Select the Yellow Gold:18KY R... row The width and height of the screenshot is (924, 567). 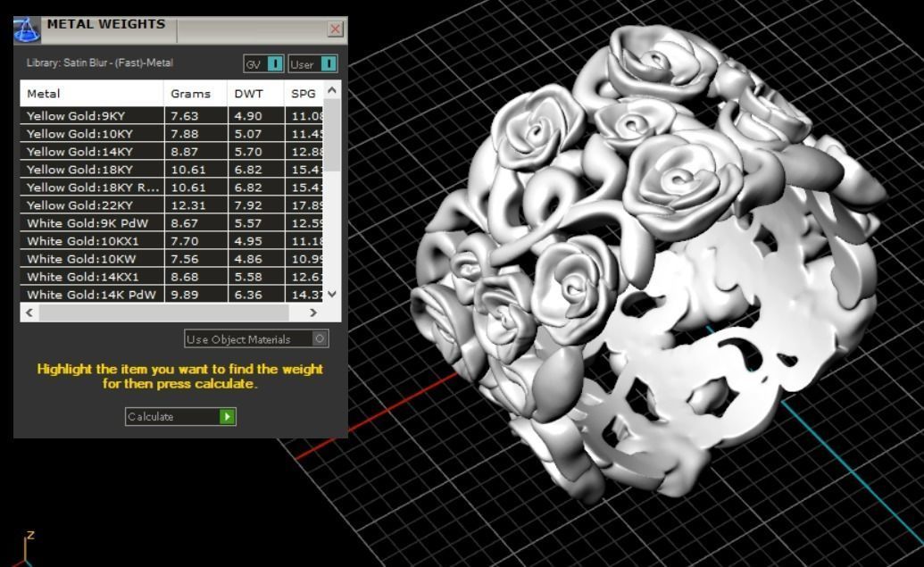tap(171, 188)
